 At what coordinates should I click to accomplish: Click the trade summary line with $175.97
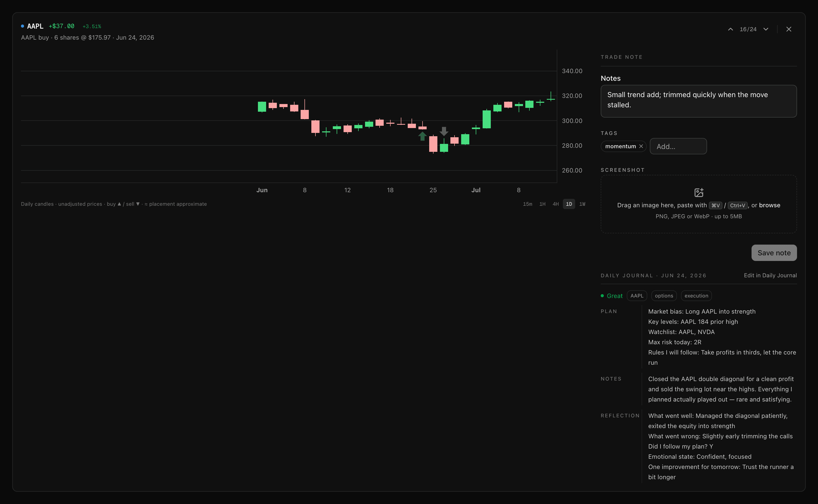pos(87,38)
